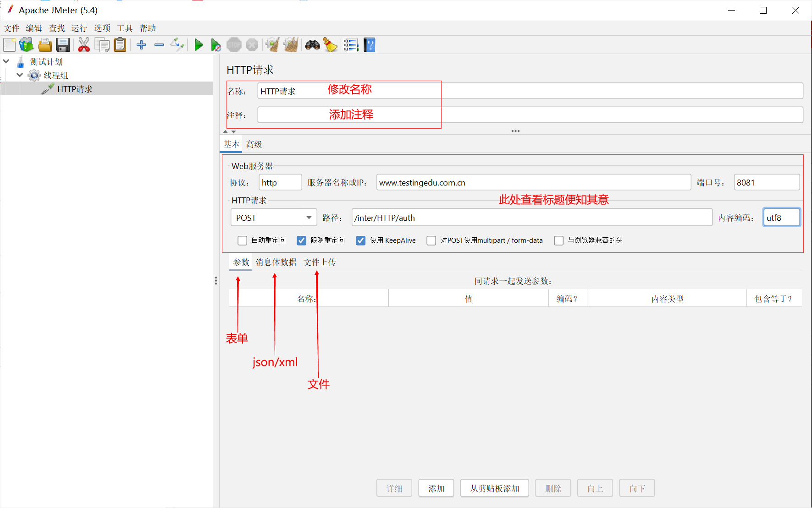Click the thread group gear icon in the tree

pyautogui.click(x=34, y=75)
